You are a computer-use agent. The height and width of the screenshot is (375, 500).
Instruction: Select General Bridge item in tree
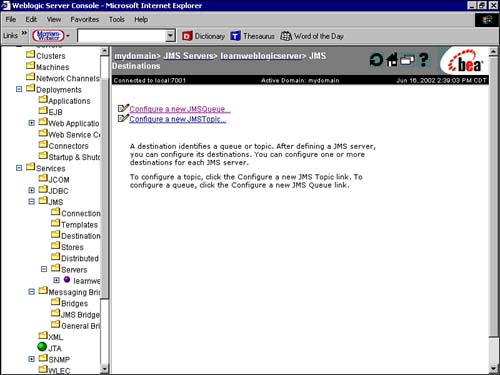pyautogui.click(x=80, y=326)
